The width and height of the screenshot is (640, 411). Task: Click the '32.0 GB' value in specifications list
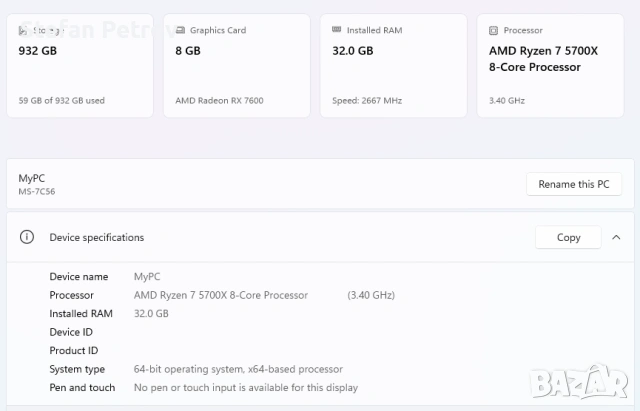(151, 313)
